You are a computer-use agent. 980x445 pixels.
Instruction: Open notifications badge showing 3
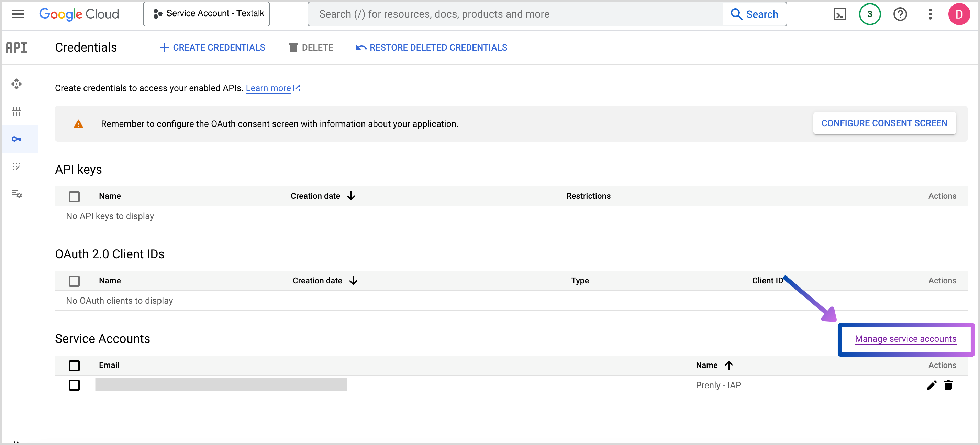tap(869, 14)
